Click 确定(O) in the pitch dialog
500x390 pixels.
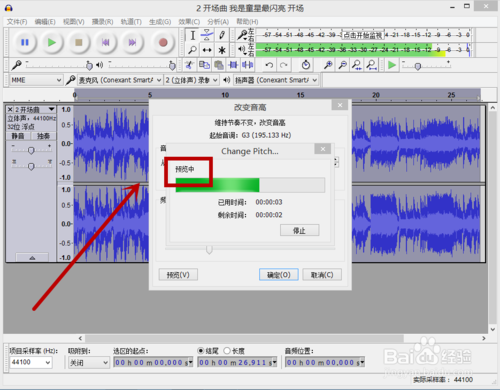[x=279, y=275]
